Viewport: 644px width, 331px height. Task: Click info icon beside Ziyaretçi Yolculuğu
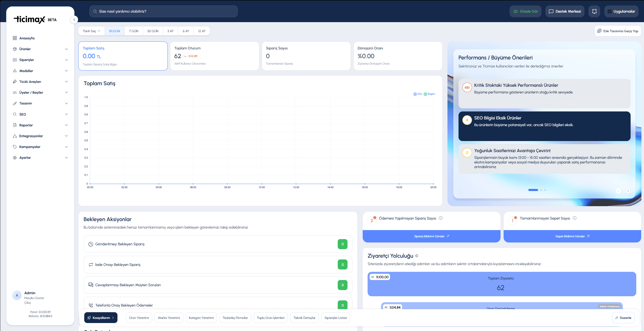tap(417, 256)
